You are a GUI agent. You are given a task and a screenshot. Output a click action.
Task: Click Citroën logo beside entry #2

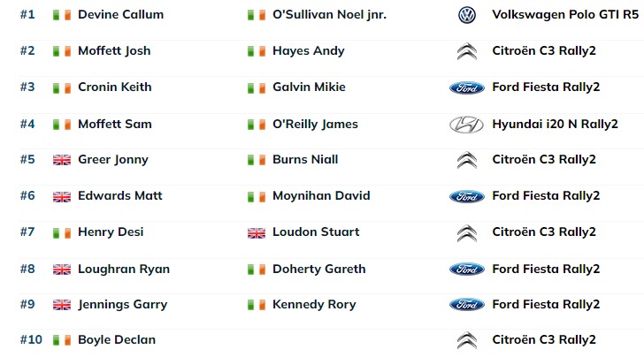click(467, 52)
